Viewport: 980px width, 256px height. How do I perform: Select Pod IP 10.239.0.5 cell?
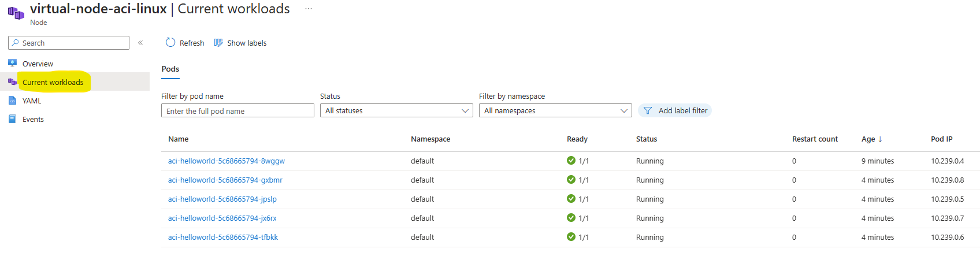click(x=948, y=199)
